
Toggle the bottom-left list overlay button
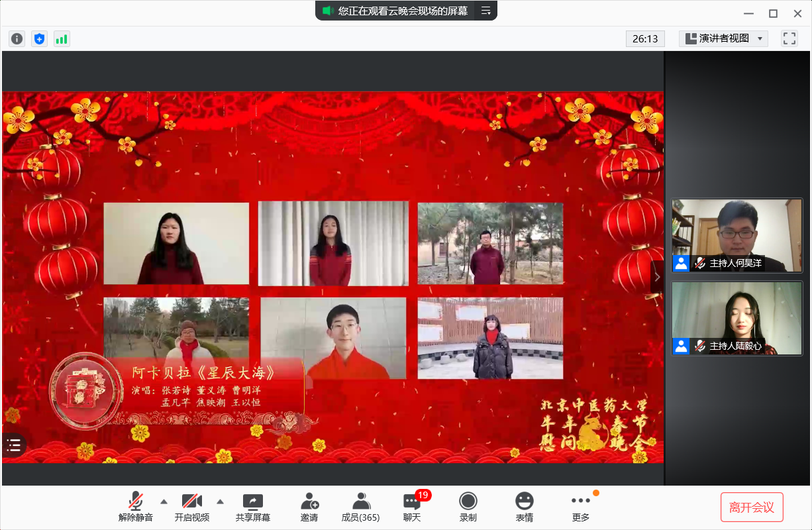coord(14,445)
